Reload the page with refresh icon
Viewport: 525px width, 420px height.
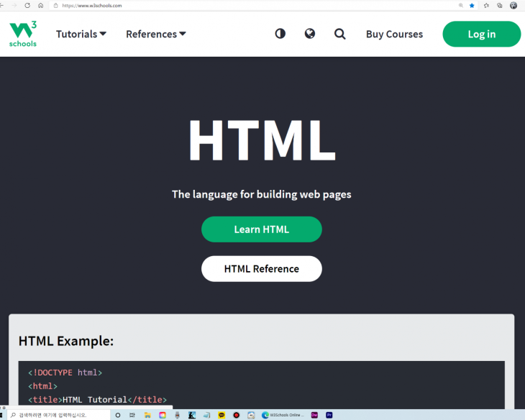pyautogui.click(x=27, y=5)
